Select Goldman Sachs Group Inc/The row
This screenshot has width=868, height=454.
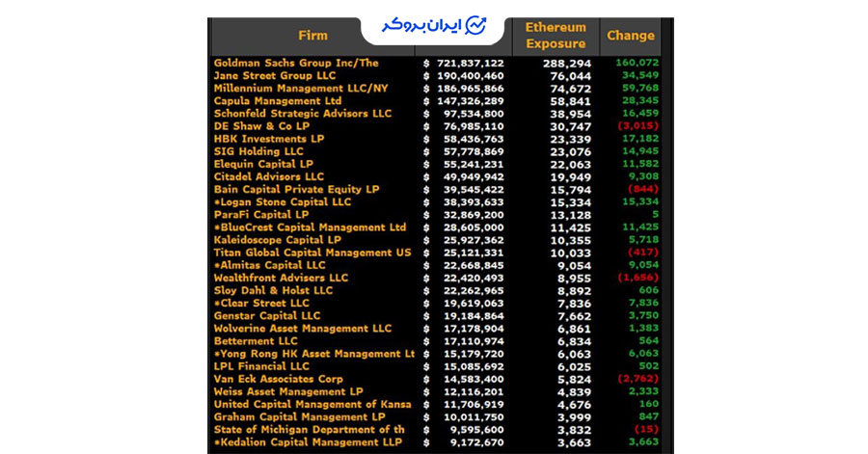click(296, 64)
